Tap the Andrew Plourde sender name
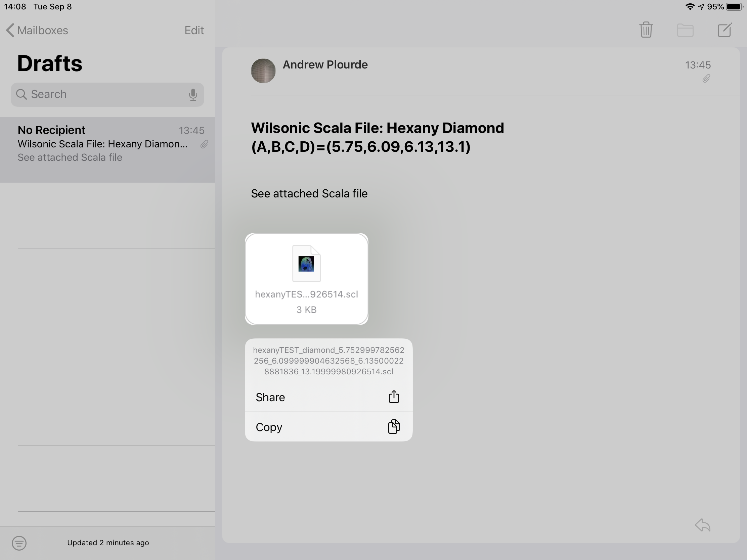Screen dimensions: 747x560 [x=325, y=65]
